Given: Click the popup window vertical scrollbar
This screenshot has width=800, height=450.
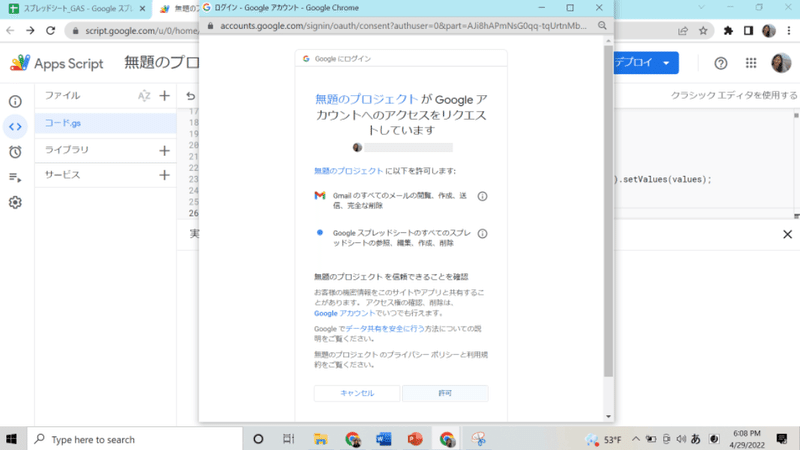Looking at the screenshot, I should 608,210.
